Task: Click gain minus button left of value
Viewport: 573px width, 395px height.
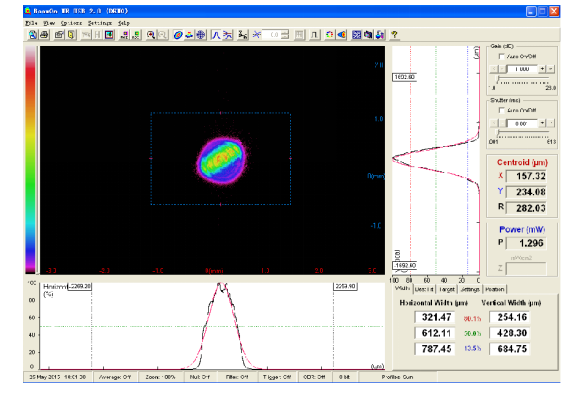Action: [x=502, y=69]
